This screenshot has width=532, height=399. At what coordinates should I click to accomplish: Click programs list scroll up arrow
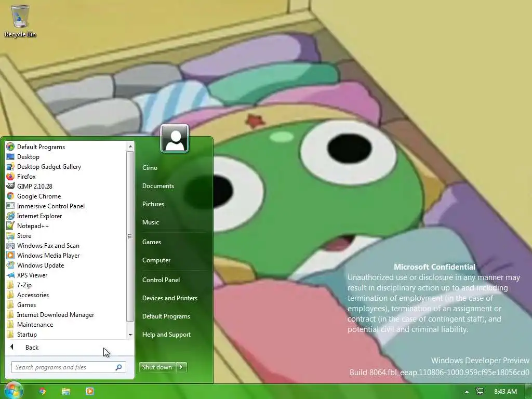(x=130, y=147)
